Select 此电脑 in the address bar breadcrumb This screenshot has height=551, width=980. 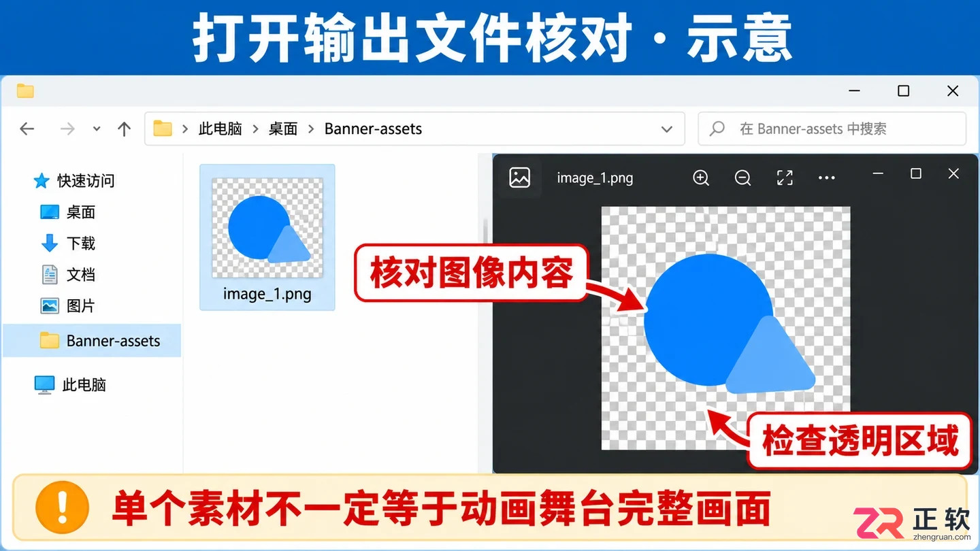click(x=220, y=129)
